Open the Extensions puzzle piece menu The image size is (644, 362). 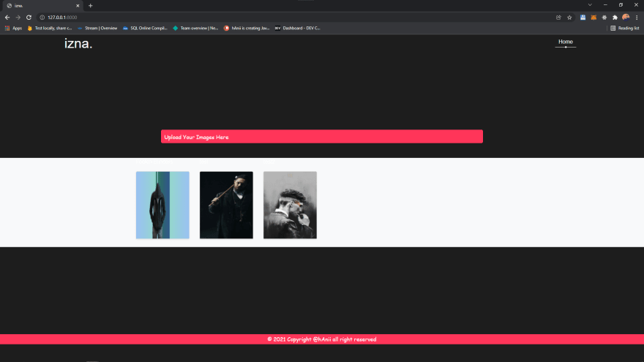tap(615, 18)
